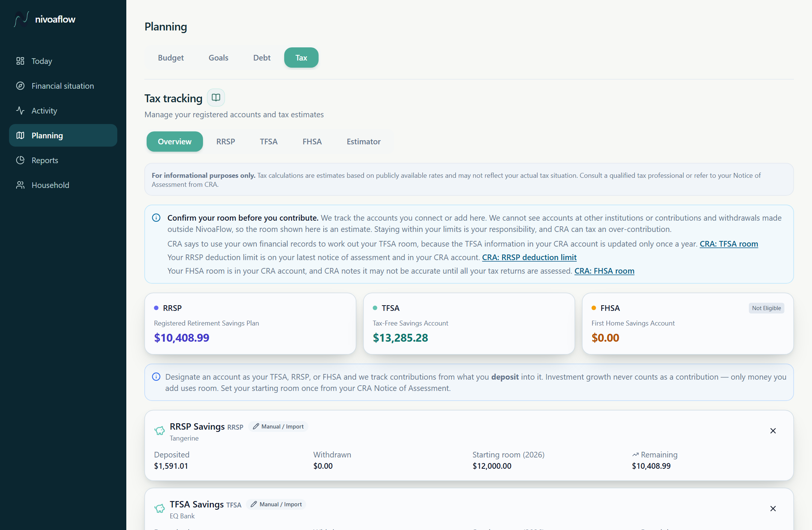Open CRA: FHSA room link

point(604,271)
